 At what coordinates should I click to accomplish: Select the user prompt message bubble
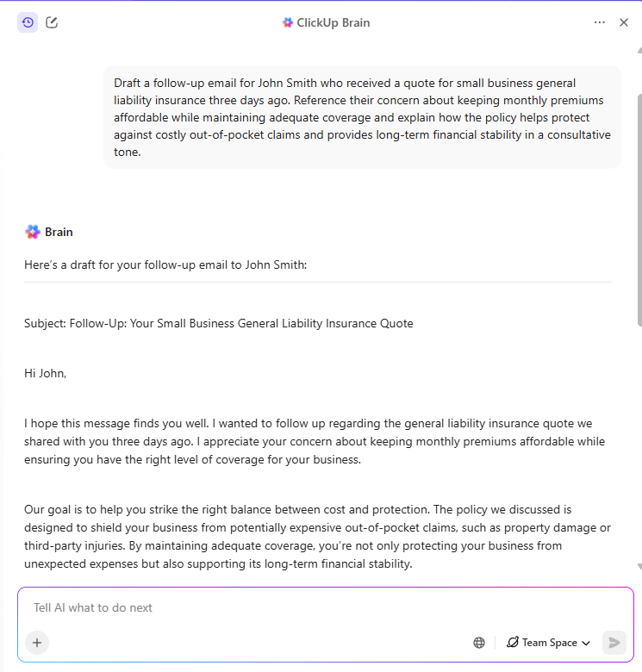click(x=362, y=117)
